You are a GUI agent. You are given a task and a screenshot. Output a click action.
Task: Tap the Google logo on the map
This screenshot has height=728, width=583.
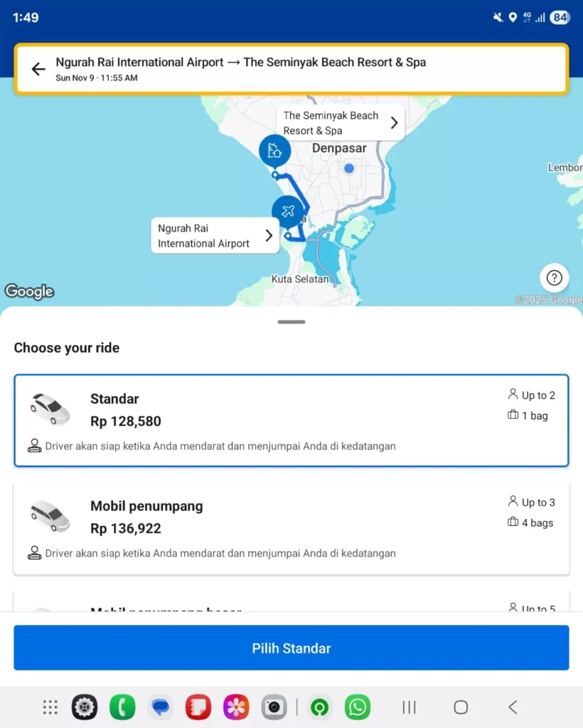[30, 291]
